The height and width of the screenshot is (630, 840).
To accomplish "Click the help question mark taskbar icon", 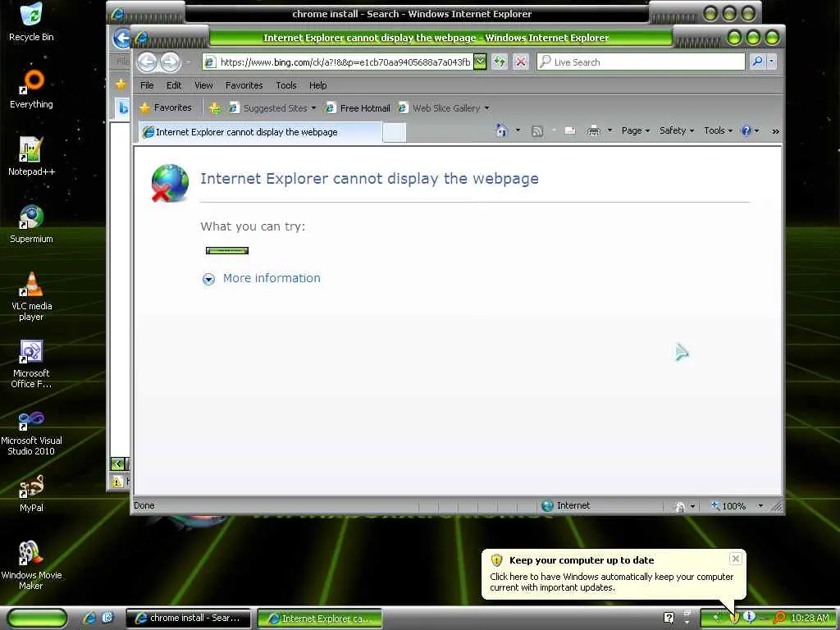I will 669,618.
